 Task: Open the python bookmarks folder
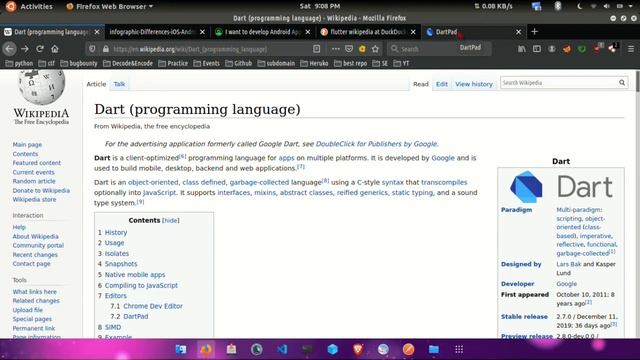pyautogui.click(x=19, y=63)
